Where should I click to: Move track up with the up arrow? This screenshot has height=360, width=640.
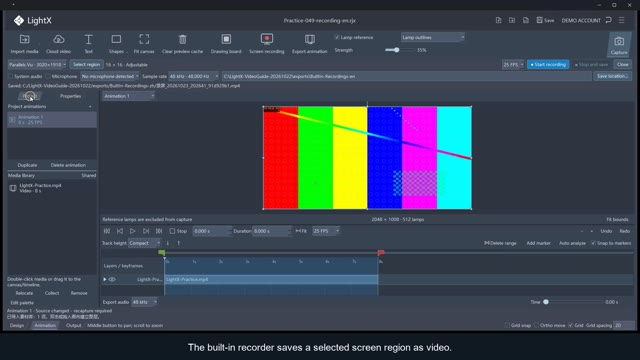pos(178,243)
